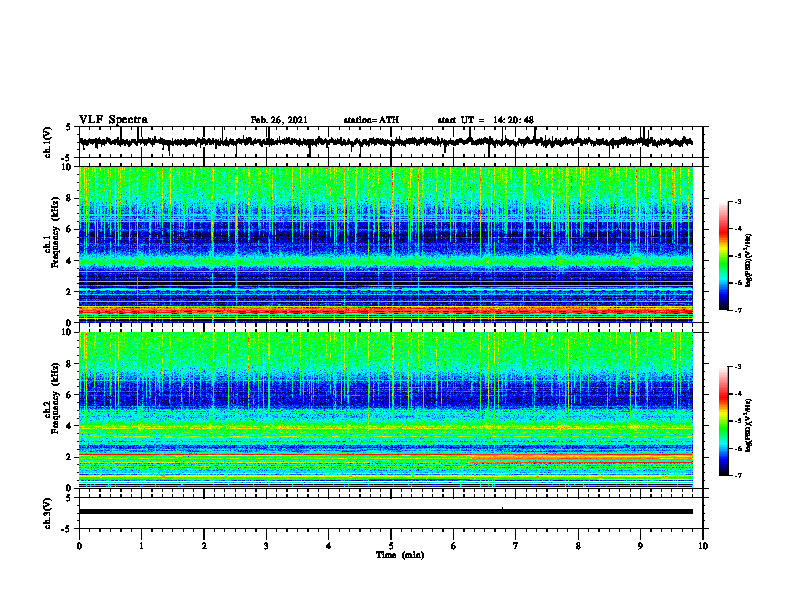Click time axis end tick label "10"
Image resolution: width=792 pixels, height=612 pixels.
[x=703, y=546]
